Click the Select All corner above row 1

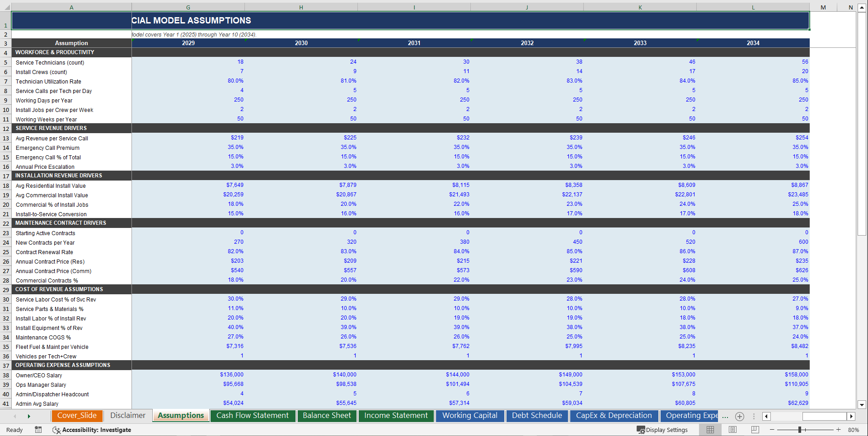[x=6, y=7]
